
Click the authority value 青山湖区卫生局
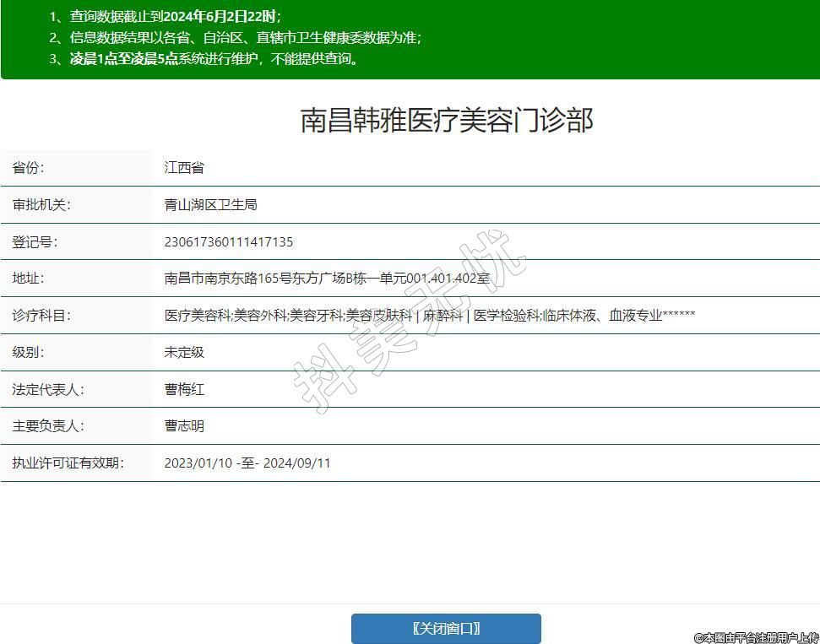point(210,205)
